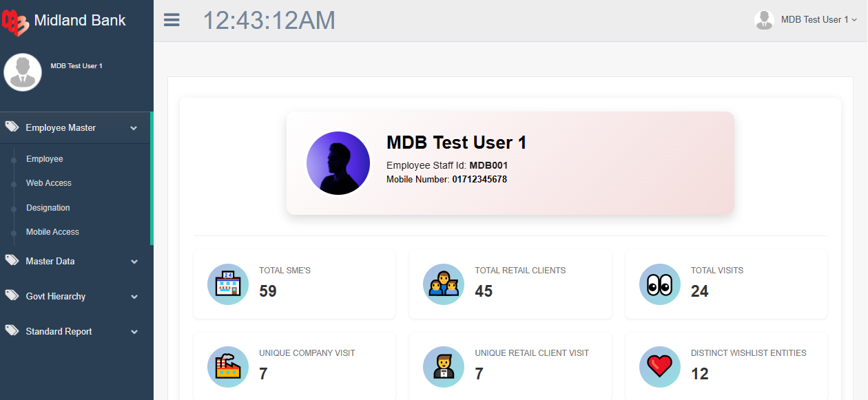Open the Mobile Access page
The width and height of the screenshot is (868, 400).
[x=52, y=232]
